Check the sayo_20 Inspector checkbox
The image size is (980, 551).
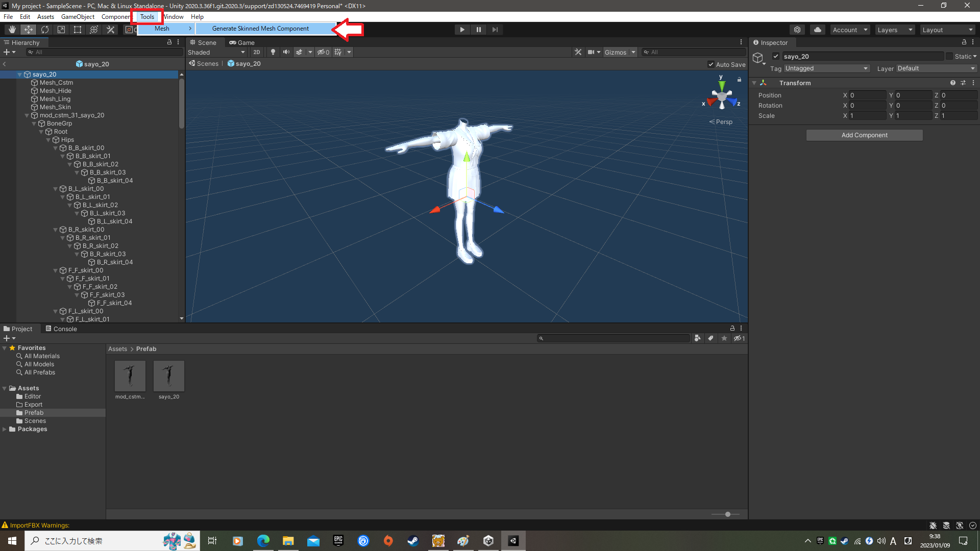point(775,56)
